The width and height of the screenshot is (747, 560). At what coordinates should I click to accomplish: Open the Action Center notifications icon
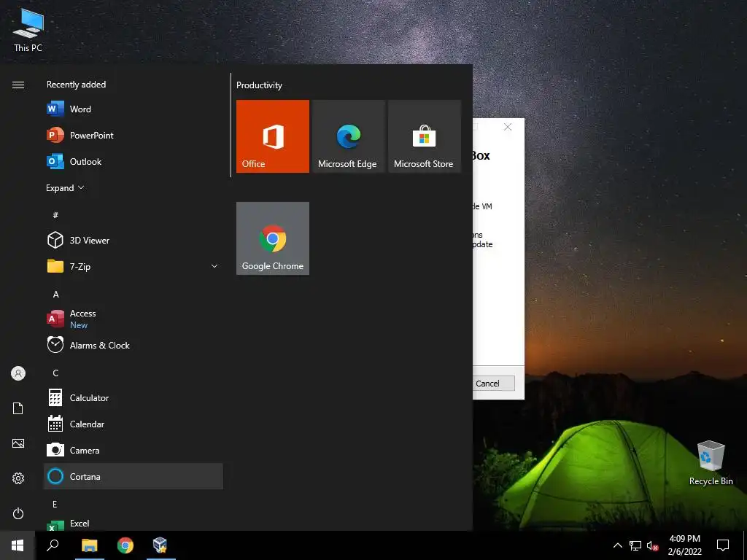(x=723, y=545)
